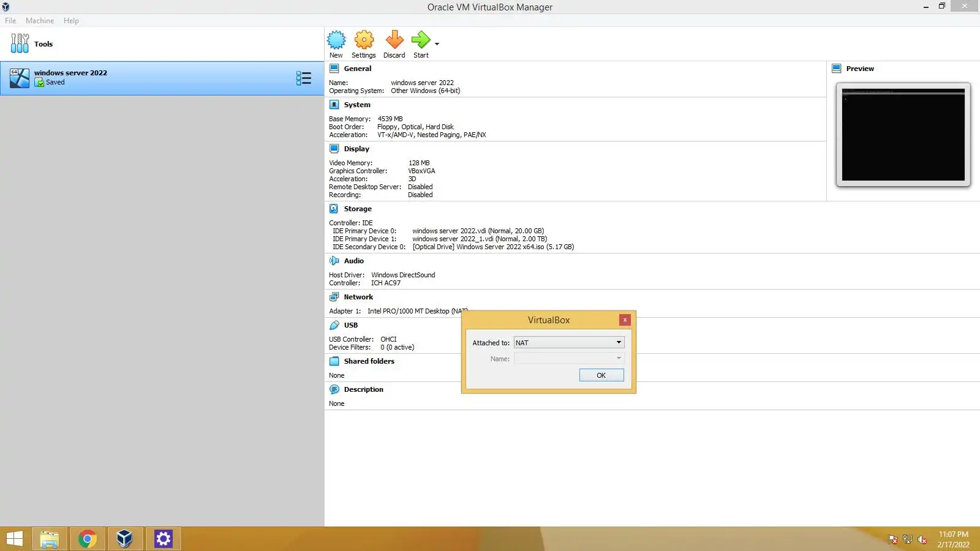
Task: Click the Base Memory 4539 MB value
Action: click(x=390, y=119)
